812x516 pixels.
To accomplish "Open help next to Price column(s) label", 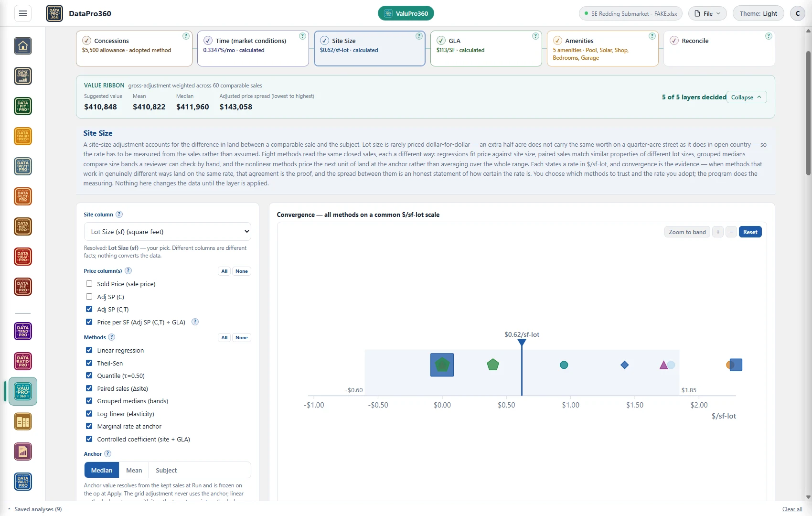I will coord(128,271).
